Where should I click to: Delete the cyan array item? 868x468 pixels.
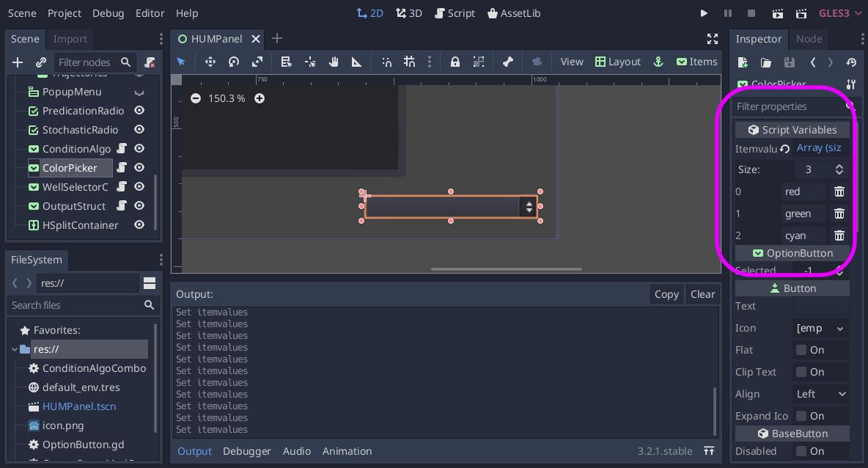pyautogui.click(x=839, y=235)
